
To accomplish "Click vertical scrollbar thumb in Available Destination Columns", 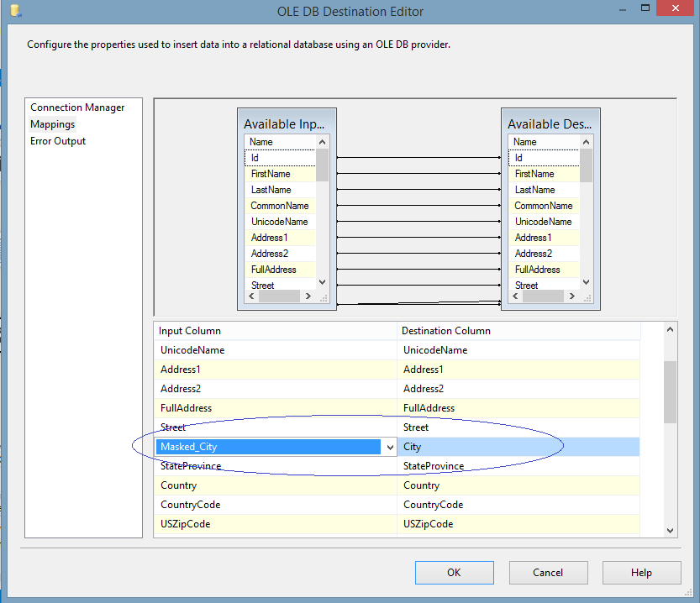I will tap(587, 165).
